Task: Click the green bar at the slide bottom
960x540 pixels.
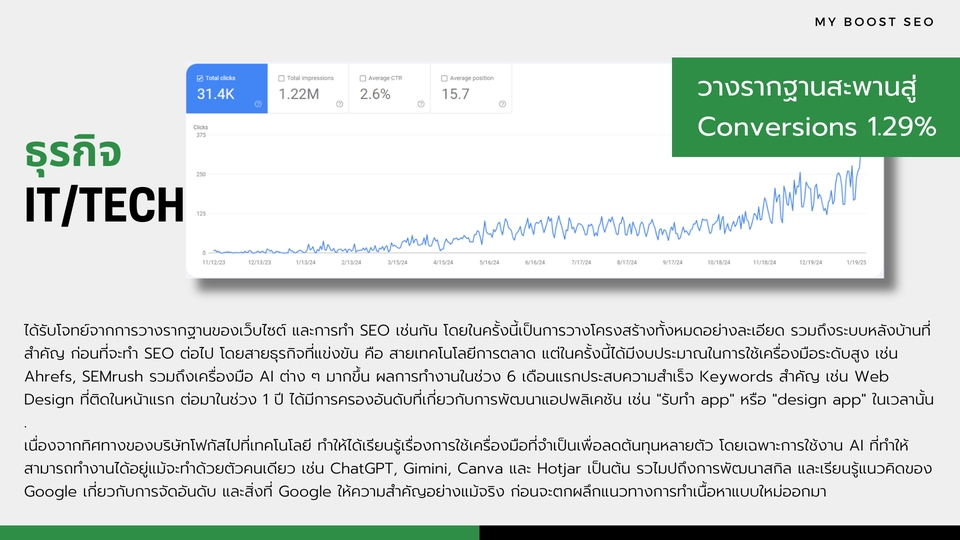Action: [x=239, y=532]
